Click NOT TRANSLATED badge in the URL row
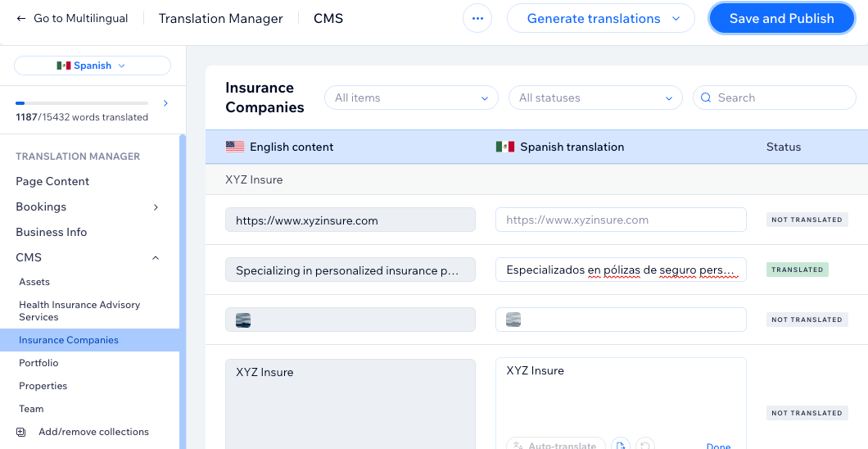868x449 pixels. 807,220
